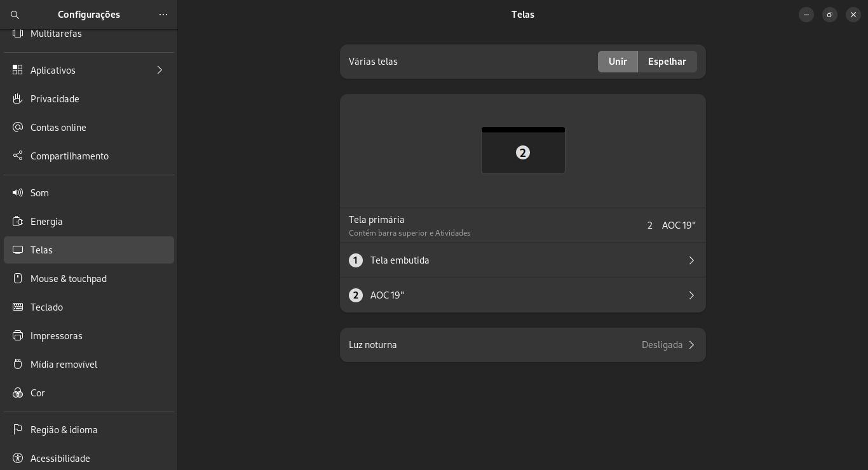This screenshot has height=470, width=868.
Task: Open Luz noturna chevron arrow
Action: click(691, 345)
